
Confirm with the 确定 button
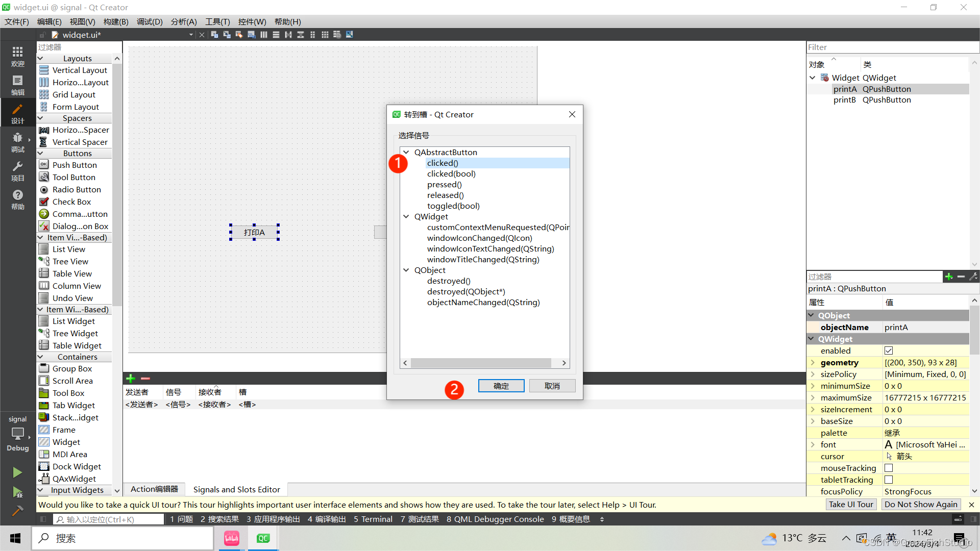[x=501, y=386]
